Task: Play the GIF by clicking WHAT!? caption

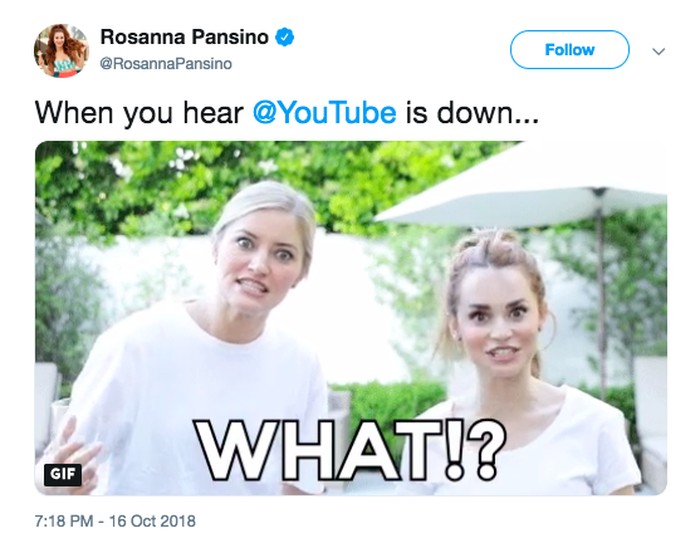Action: 350,450
